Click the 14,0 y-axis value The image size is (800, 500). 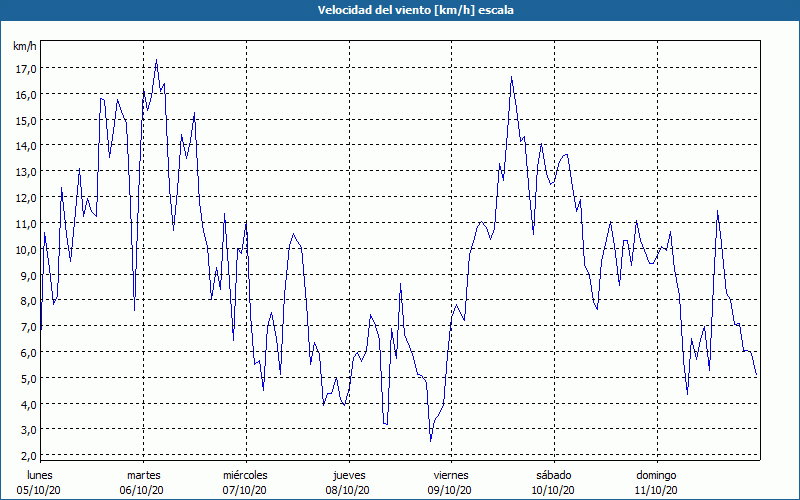26,146
